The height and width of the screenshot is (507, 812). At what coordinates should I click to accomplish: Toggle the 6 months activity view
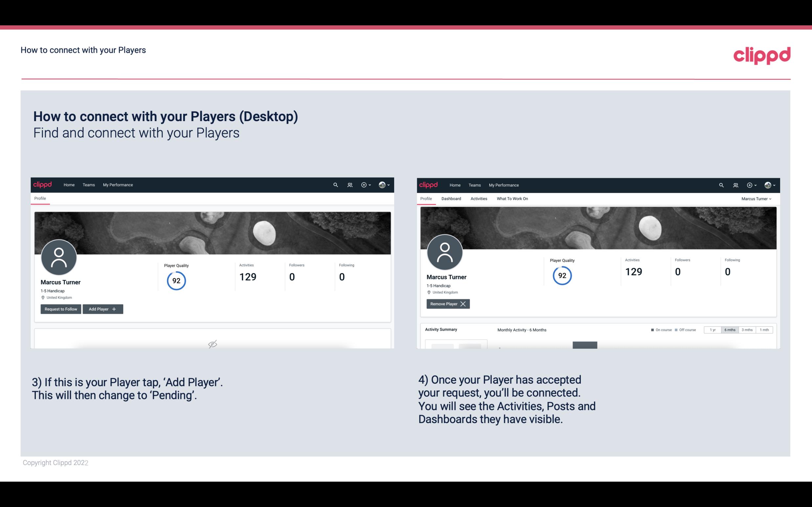730,329
